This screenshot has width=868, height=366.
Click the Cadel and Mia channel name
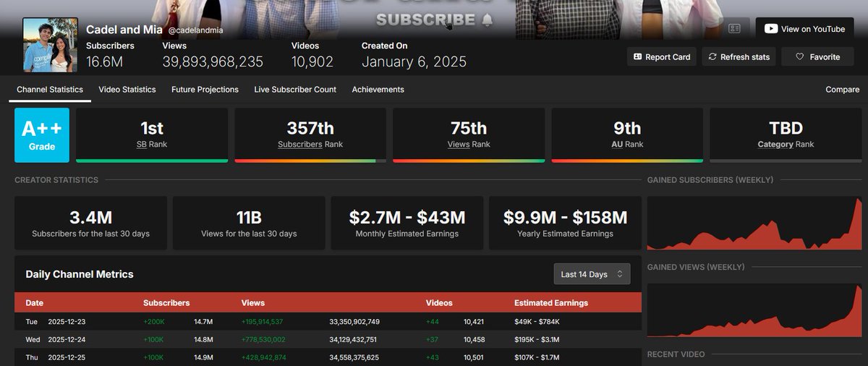coord(124,30)
